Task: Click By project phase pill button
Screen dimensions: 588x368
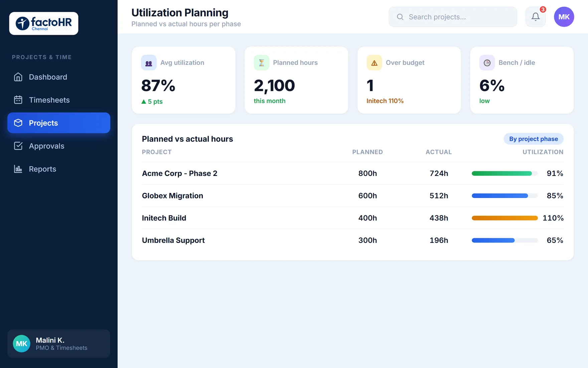Action: (534, 139)
